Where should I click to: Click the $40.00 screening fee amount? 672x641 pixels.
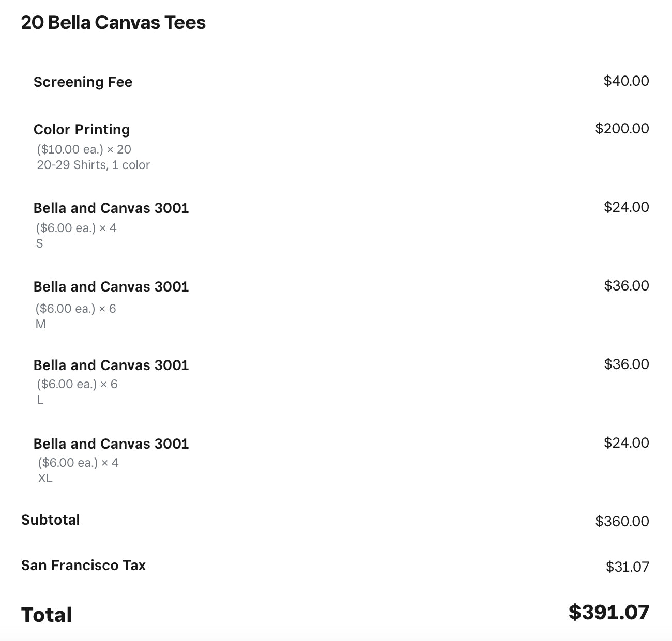[x=626, y=81]
